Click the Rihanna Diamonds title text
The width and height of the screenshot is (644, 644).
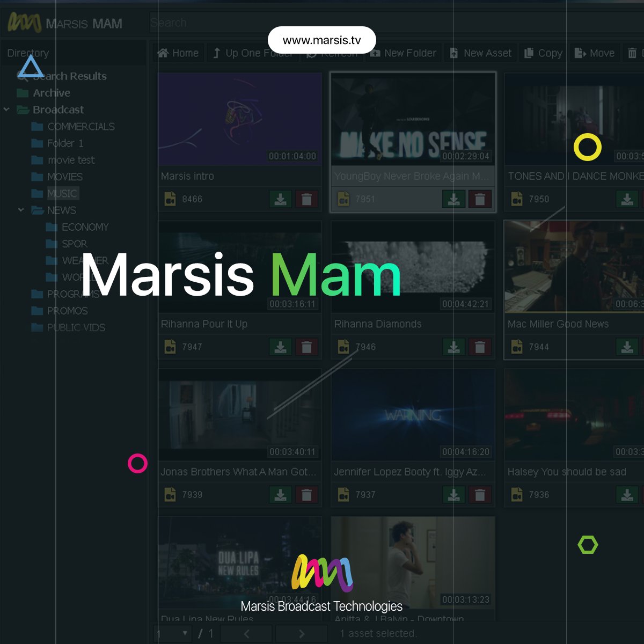tap(378, 324)
